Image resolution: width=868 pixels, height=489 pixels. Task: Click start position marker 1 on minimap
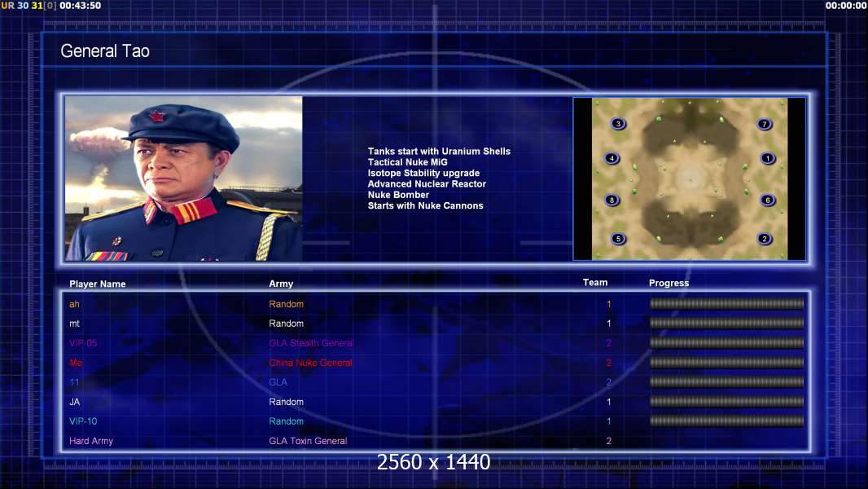click(768, 158)
